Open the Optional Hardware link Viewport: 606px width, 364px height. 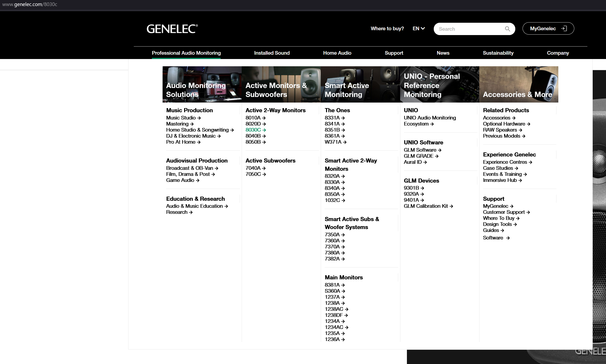click(507, 124)
